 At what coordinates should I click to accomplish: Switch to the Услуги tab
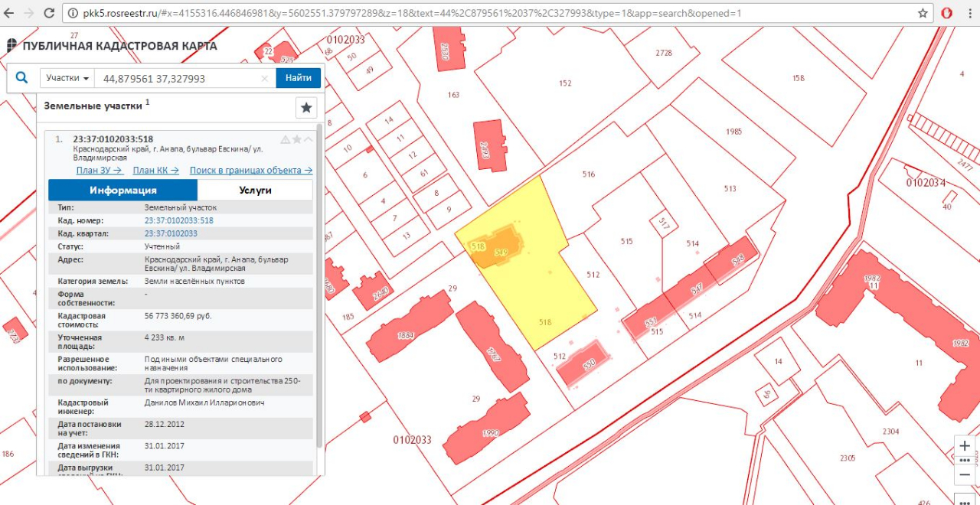(x=255, y=190)
